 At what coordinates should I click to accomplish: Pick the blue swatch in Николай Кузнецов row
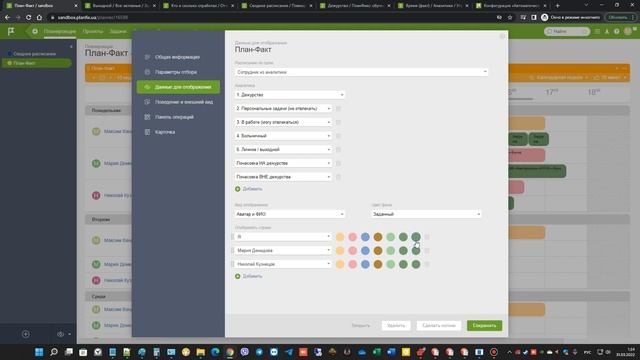tap(365, 264)
